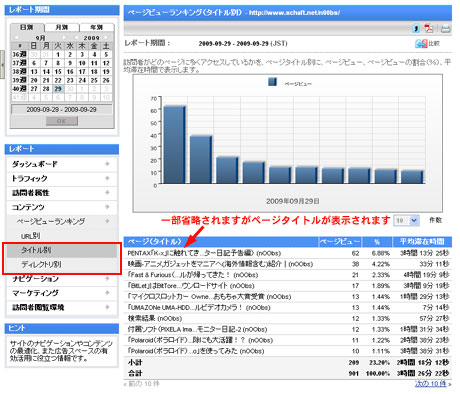Expand マーケティング menu
Screen dimensions: 460x394
[x=62, y=293]
